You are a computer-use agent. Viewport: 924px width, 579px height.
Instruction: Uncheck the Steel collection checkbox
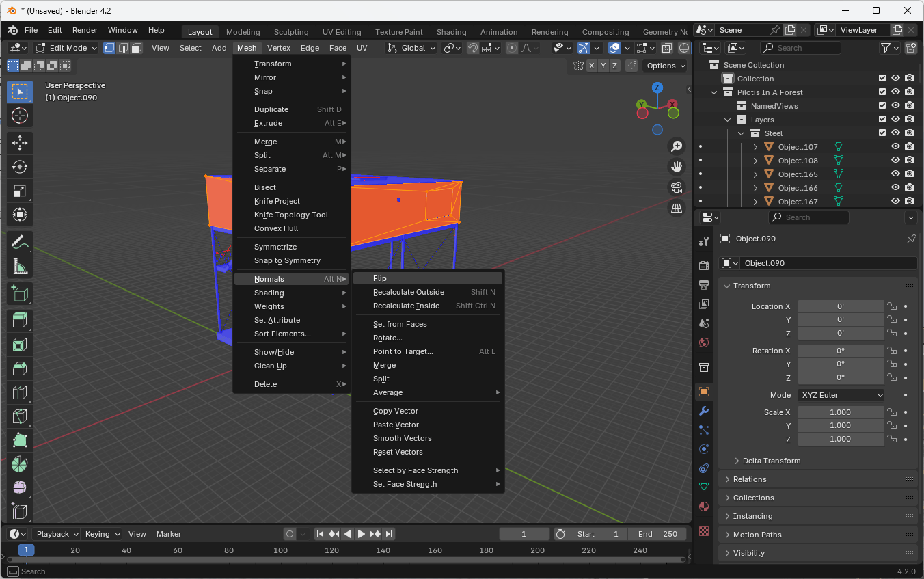(x=882, y=133)
